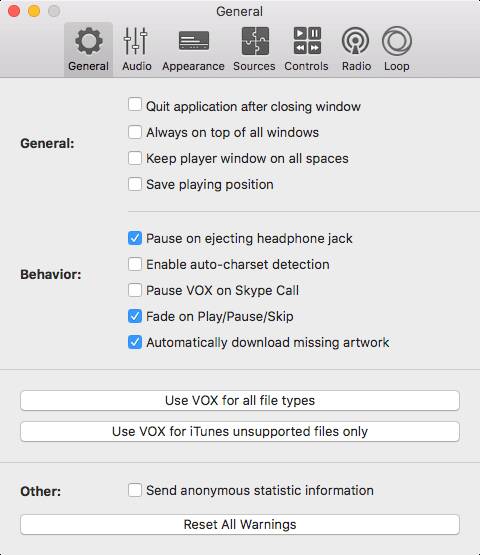Click Use VOX for all file types
This screenshot has height=555, width=480.
(x=240, y=401)
